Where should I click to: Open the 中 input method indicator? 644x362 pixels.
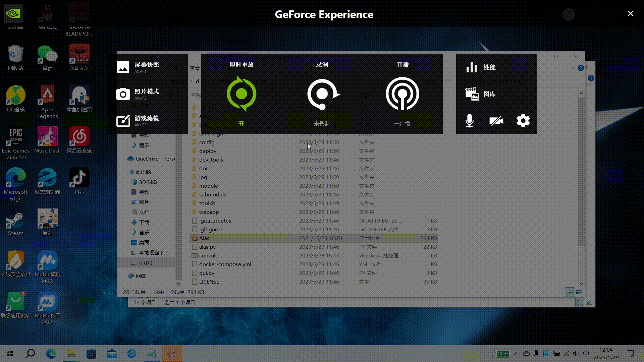pos(586,354)
